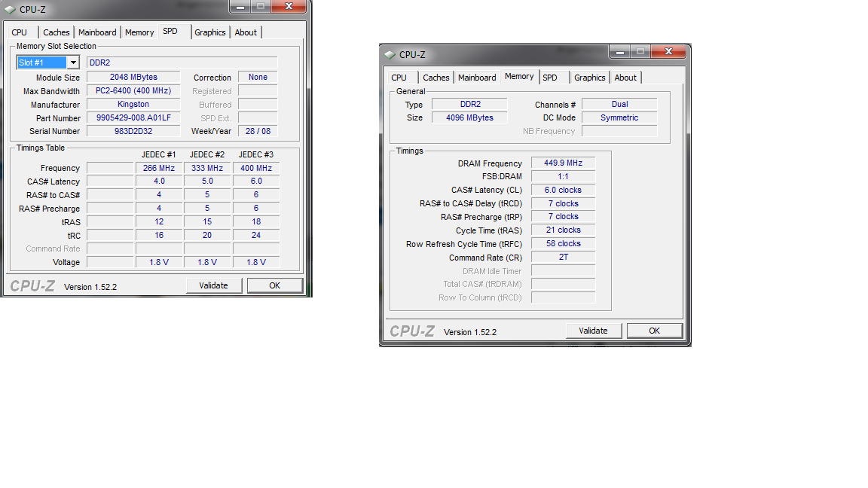This screenshot has height=488, width=868.
Task: Click CAS# Latency (CL) value 6.0 clocks
Action: pyautogui.click(x=563, y=190)
